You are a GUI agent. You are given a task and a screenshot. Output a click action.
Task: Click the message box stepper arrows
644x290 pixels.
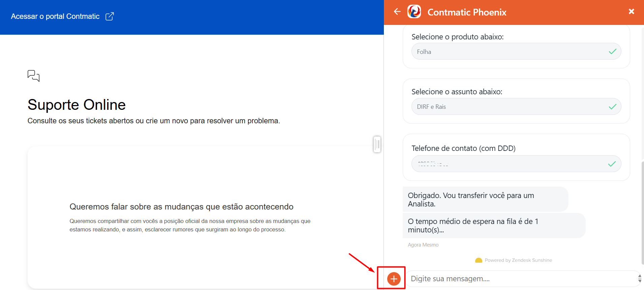(x=639, y=279)
